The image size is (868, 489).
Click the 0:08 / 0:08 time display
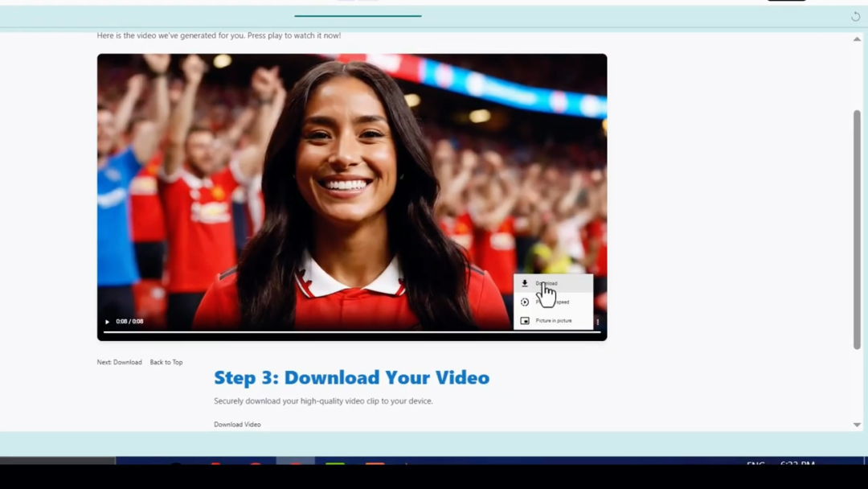coord(129,322)
